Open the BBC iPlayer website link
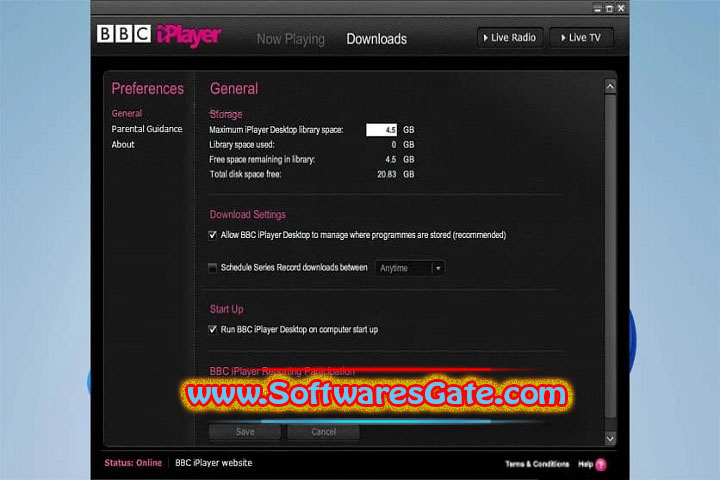Viewport: 720px width, 480px height. pyautogui.click(x=214, y=463)
